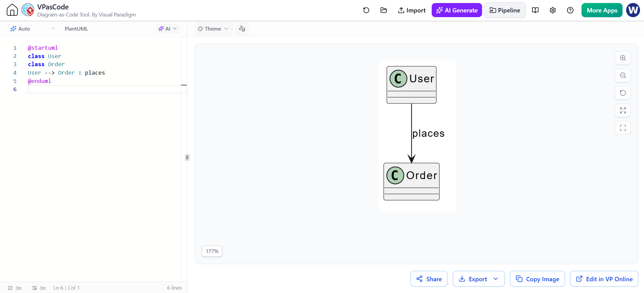Open the documentation book icon
Viewport: 644px width, 293px height.
535,10
